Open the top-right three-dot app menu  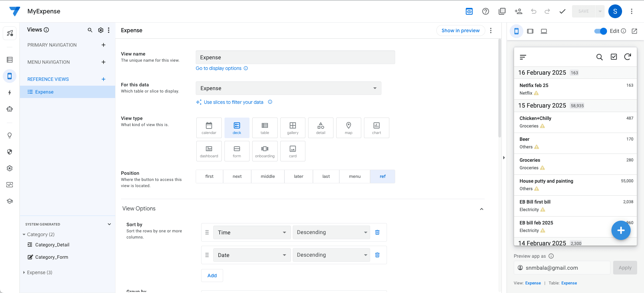tap(632, 11)
